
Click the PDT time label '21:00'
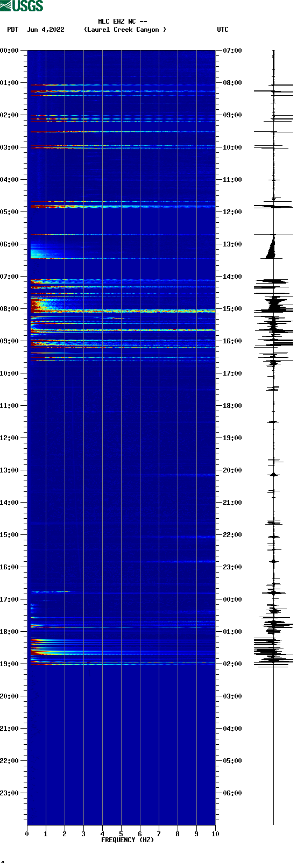point(10,729)
